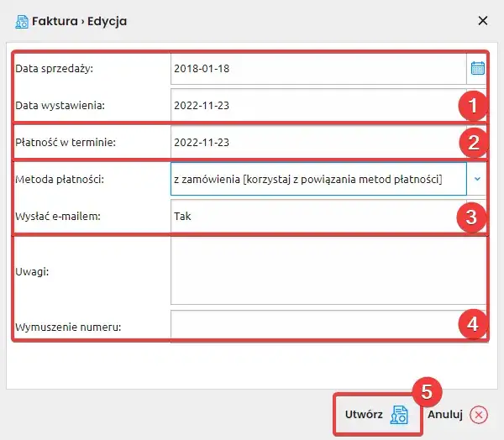Focus the Uwagi notes text area
Screen dimensions: 504x440
(328, 270)
